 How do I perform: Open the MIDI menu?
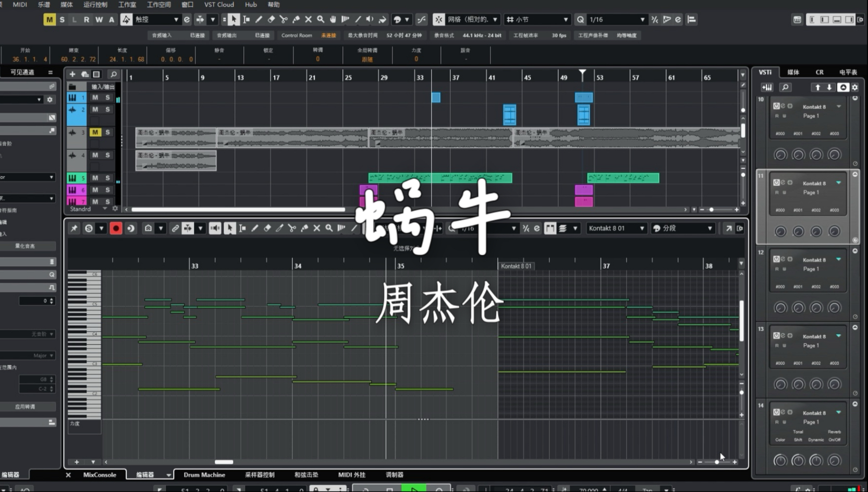coord(20,5)
